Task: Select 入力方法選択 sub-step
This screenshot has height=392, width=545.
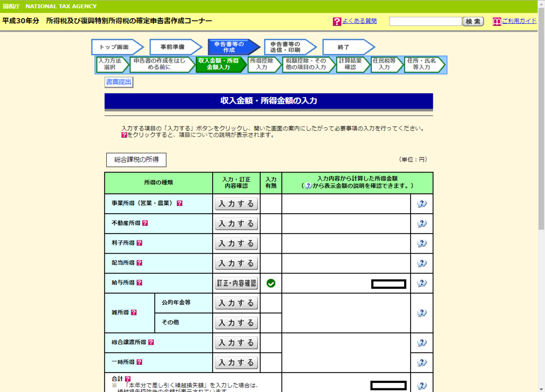Action: 112,64
